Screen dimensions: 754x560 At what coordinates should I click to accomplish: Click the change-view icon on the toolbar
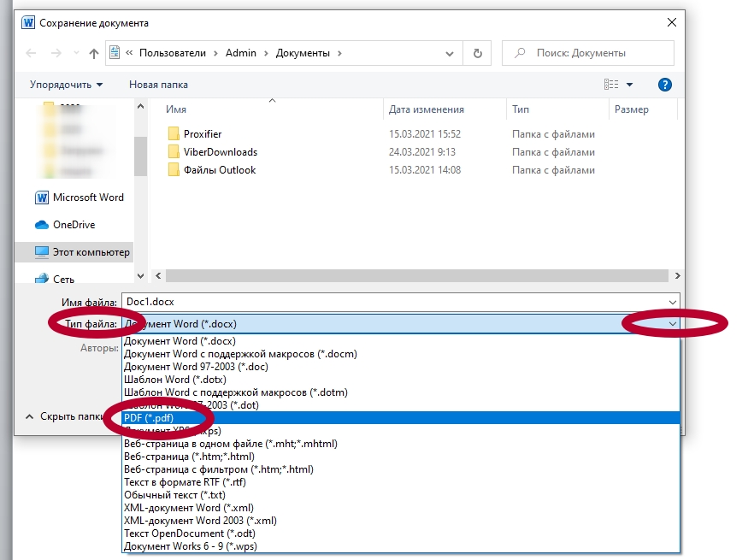pos(610,84)
